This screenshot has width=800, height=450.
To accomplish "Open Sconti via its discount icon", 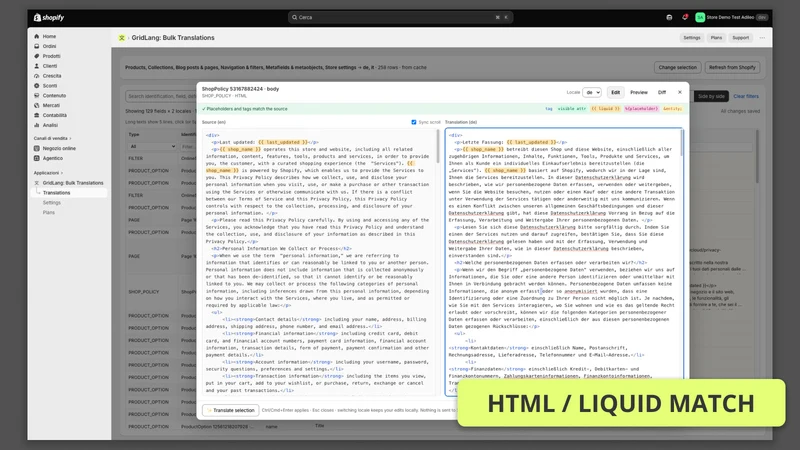I will coord(37,86).
